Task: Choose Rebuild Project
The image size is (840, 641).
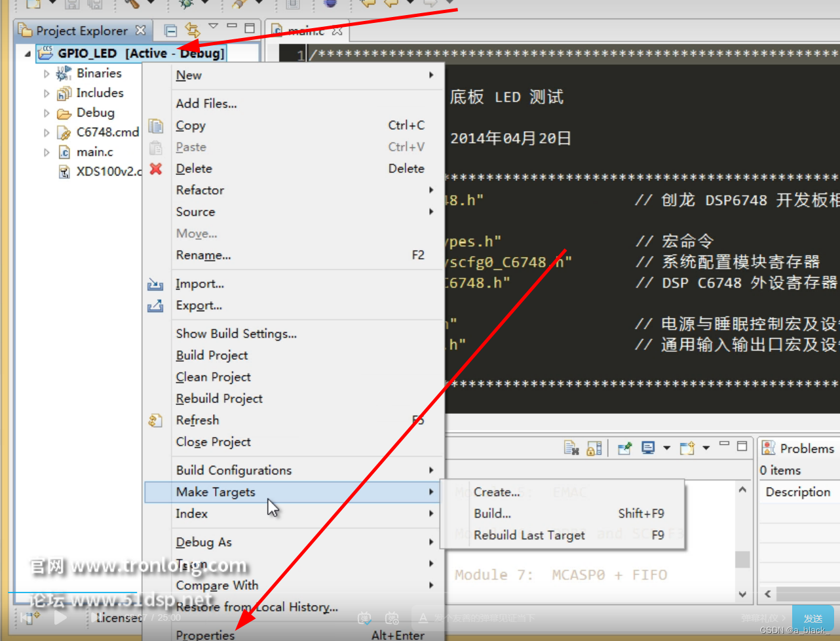Action: tap(294, 398)
